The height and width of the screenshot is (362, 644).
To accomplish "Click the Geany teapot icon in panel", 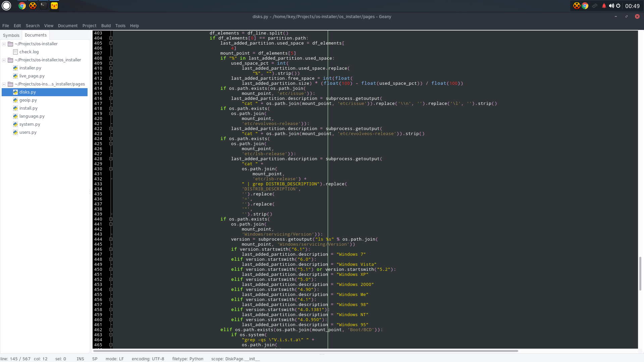I will pos(54,6).
